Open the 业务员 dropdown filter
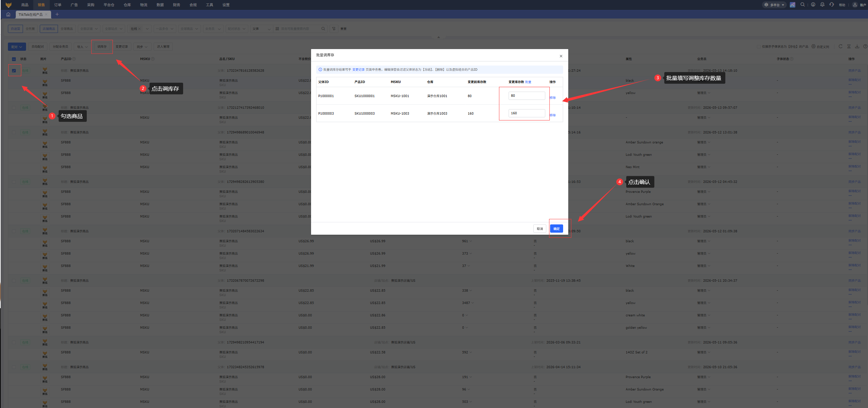868x408 pixels. pos(213,29)
